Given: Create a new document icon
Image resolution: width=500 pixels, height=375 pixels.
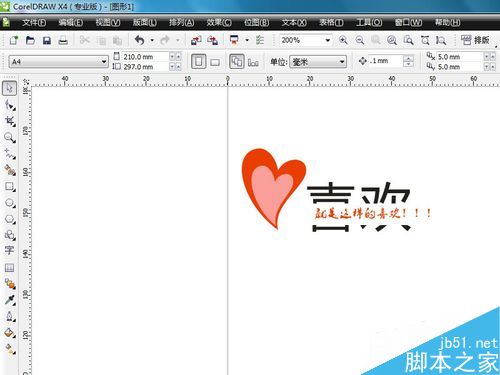Looking at the screenshot, I should [14, 40].
